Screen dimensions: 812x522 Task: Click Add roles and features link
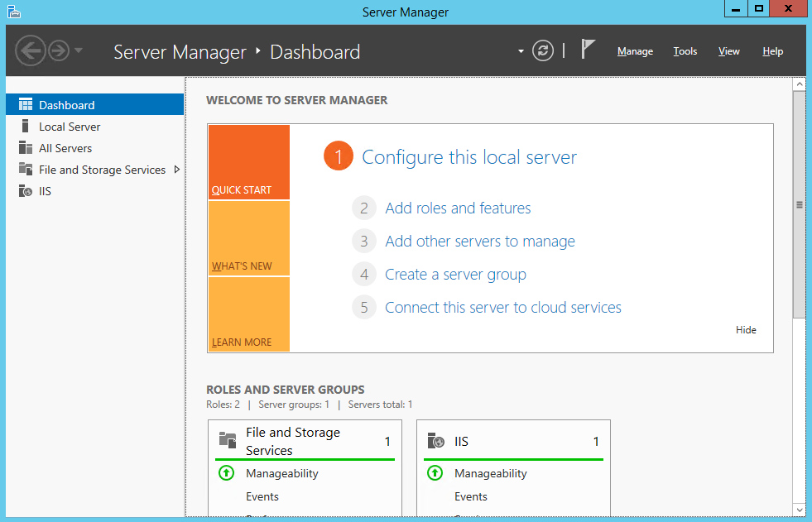458,208
